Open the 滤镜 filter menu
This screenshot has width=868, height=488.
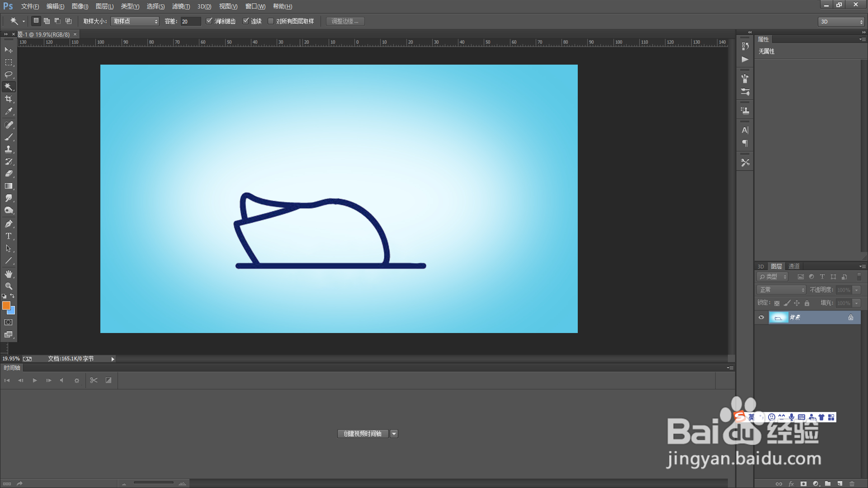tap(180, 6)
